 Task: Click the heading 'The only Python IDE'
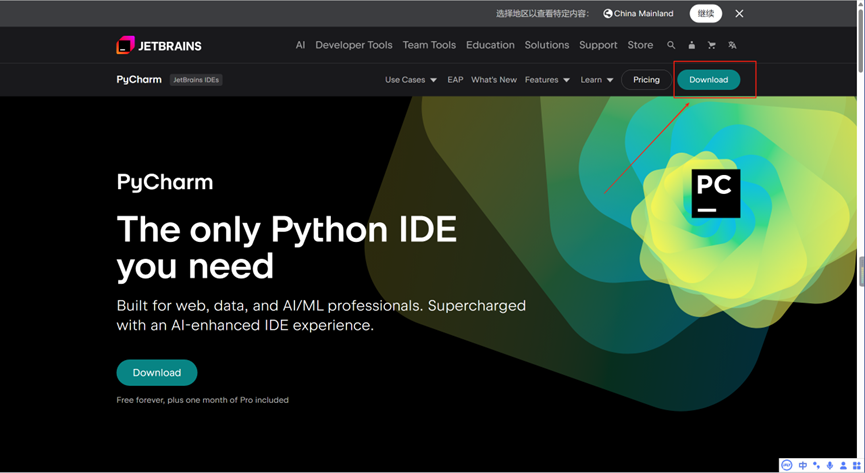pos(287,228)
